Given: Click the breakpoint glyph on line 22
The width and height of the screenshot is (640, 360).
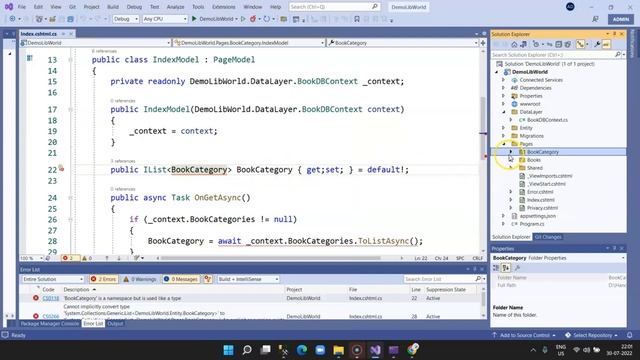Looking at the screenshot, I should pyautogui.click(x=61, y=168).
